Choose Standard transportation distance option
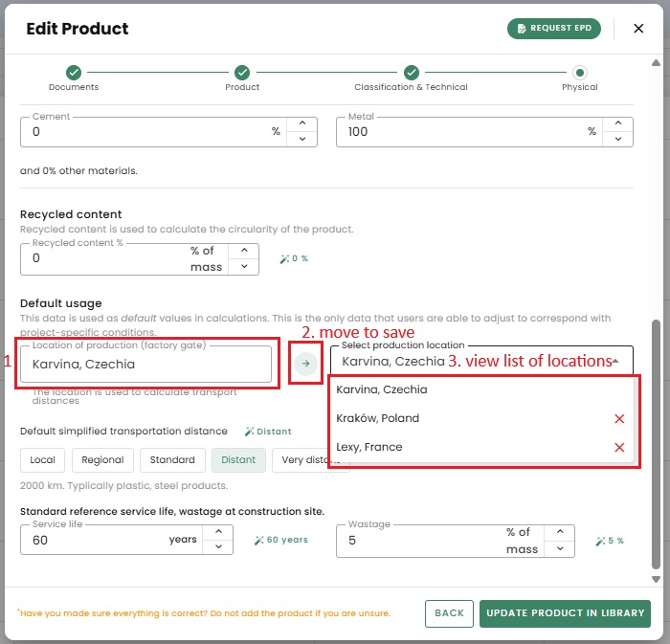Image resolution: width=670 pixels, height=644 pixels. pyautogui.click(x=172, y=460)
